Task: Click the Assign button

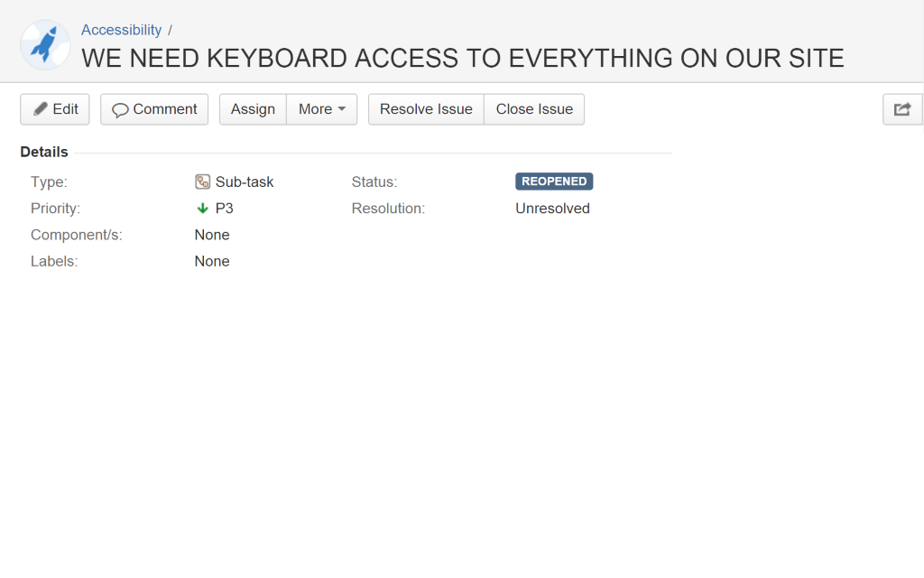Action: (253, 109)
